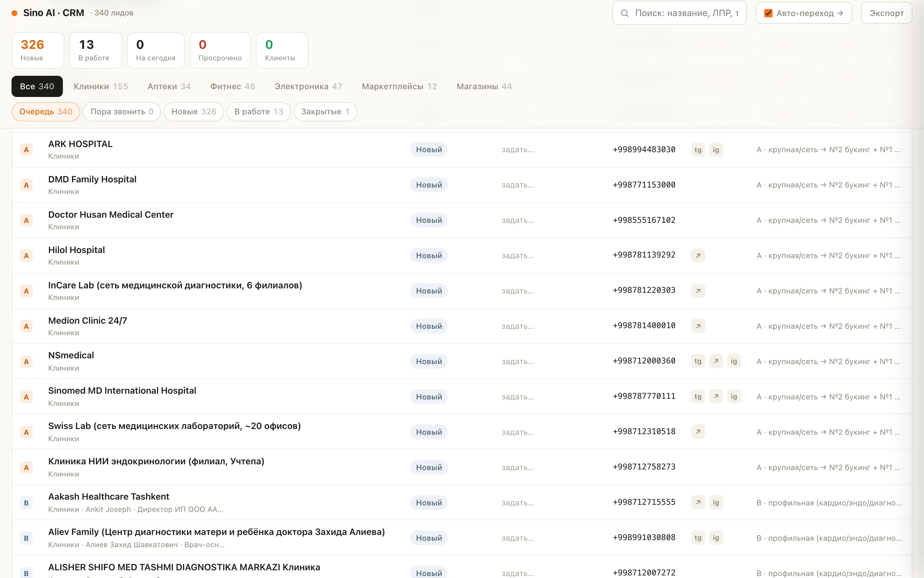Open Instagram link for Aakash Healthcare Tashkent
924x578 pixels.
[716, 502]
